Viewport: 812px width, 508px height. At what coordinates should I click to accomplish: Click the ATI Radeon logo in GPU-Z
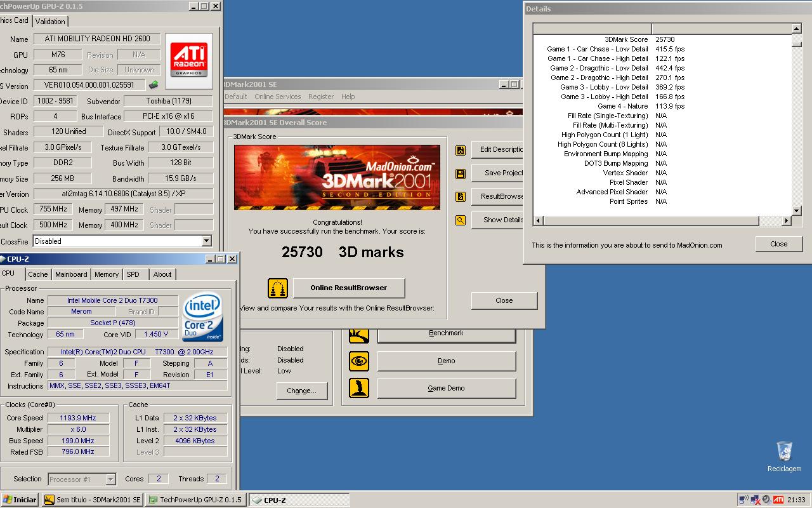188,61
